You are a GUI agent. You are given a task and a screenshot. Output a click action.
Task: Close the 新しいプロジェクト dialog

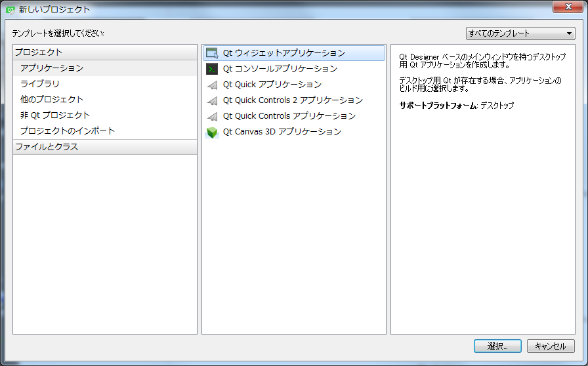[x=568, y=7]
